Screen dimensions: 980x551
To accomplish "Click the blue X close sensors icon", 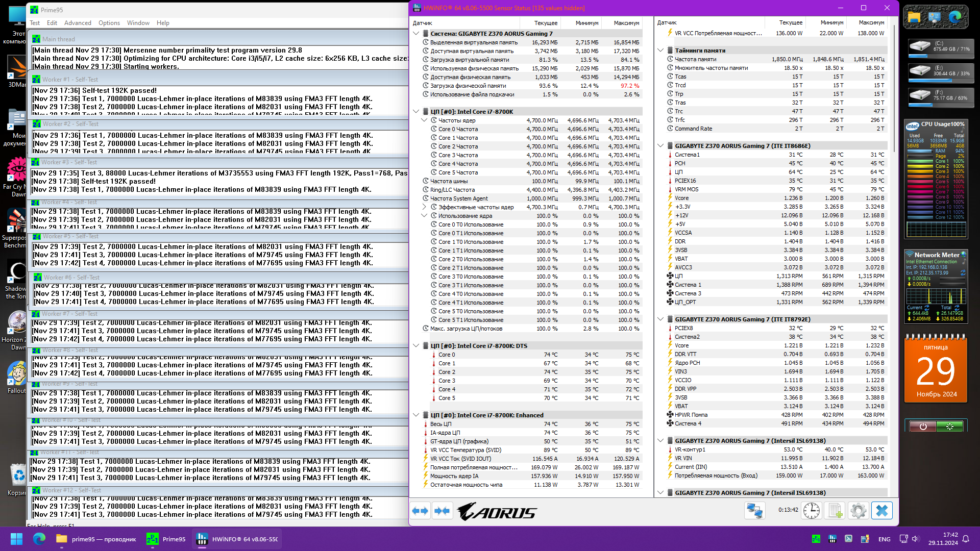I will pos(882,511).
